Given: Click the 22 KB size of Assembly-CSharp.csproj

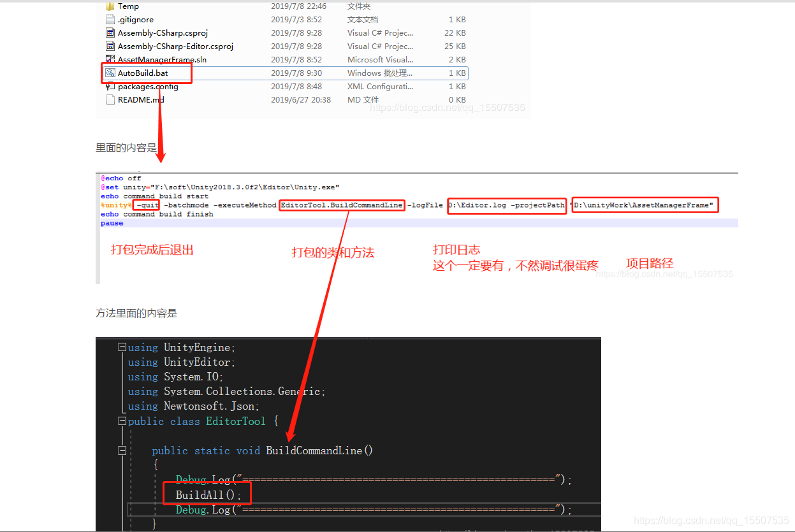Looking at the screenshot, I should click(455, 33).
